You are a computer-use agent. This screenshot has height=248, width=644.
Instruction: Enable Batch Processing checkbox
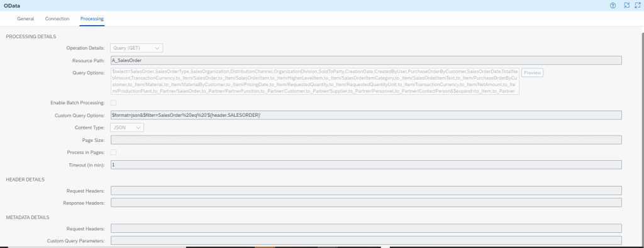(113, 102)
